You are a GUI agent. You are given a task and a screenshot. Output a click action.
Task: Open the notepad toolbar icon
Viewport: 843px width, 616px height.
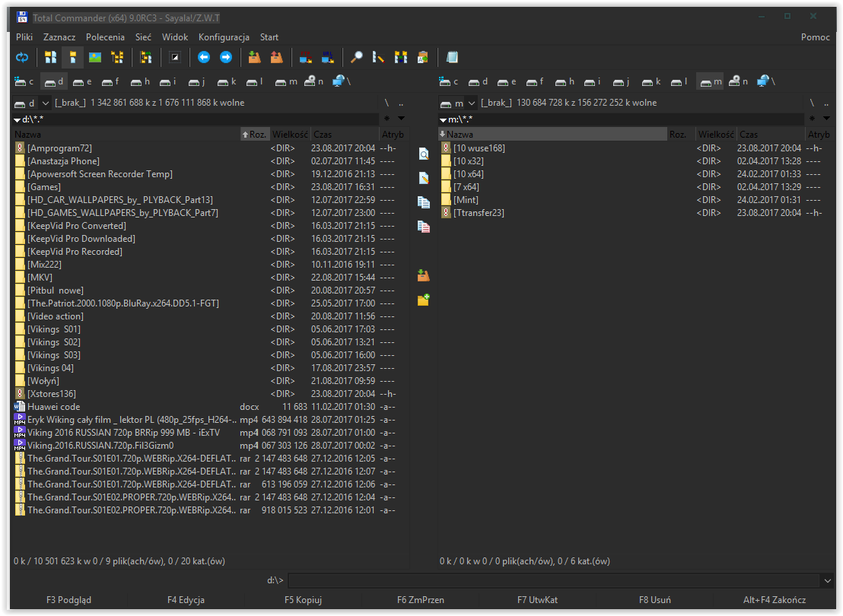452,57
